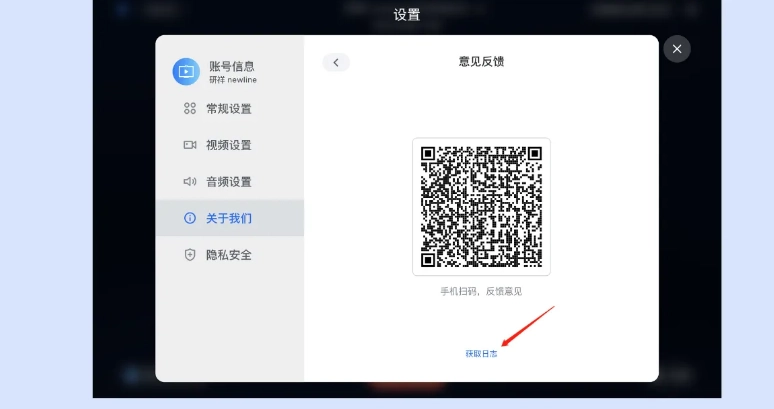This screenshot has height=409, width=774.
Task: Click the feedback QR code image
Action: [x=481, y=207]
